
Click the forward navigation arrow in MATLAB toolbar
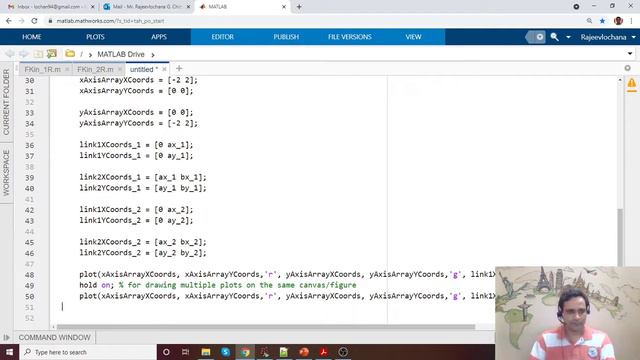point(23,54)
